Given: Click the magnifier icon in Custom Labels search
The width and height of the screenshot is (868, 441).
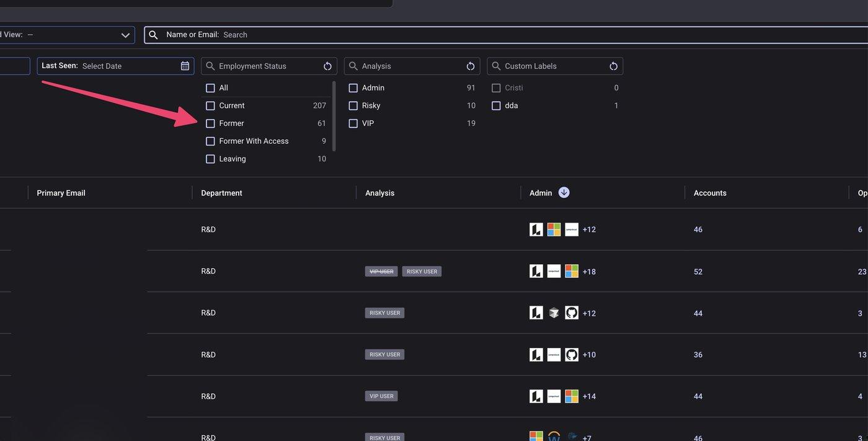Looking at the screenshot, I should (496, 66).
